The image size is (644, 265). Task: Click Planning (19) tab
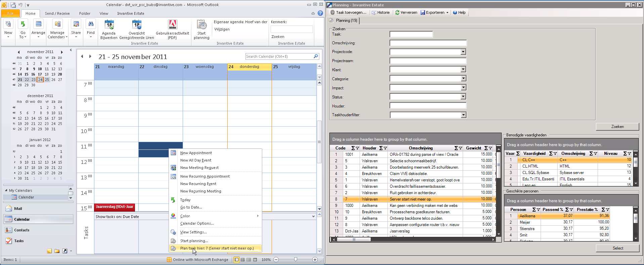pos(343,20)
